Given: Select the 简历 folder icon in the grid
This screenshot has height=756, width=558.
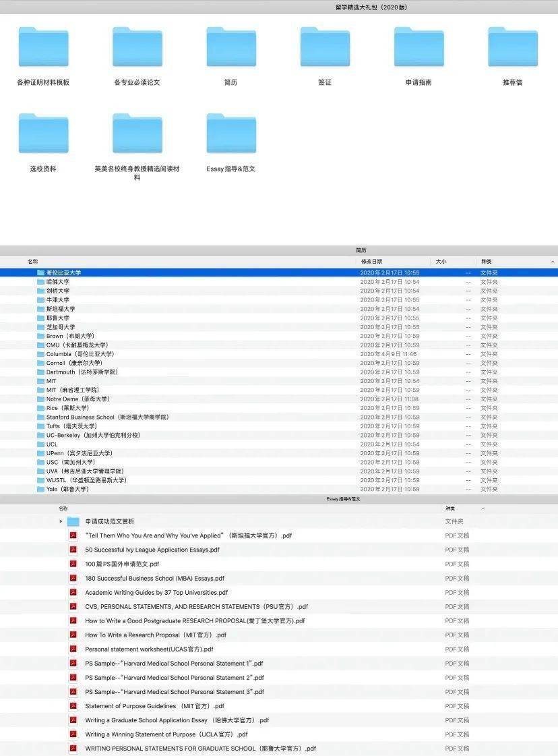Looking at the screenshot, I should coord(231,47).
